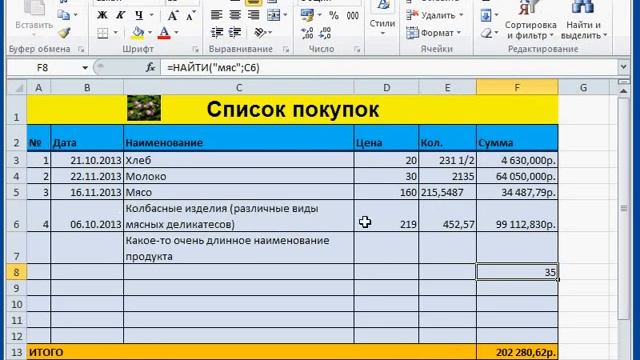Toggle bold formatting (Ж)
Viewport: 640px width, 360px height.
(102, 16)
